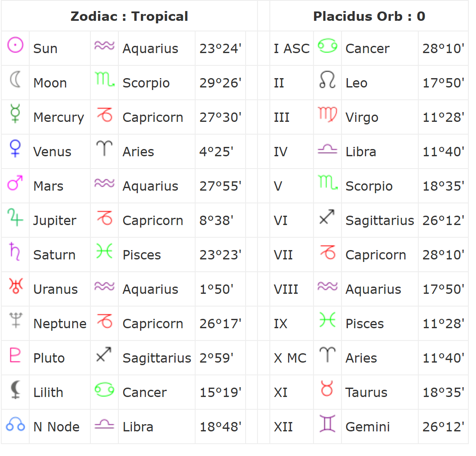Select the X MC house label

[x=290, y=358]
